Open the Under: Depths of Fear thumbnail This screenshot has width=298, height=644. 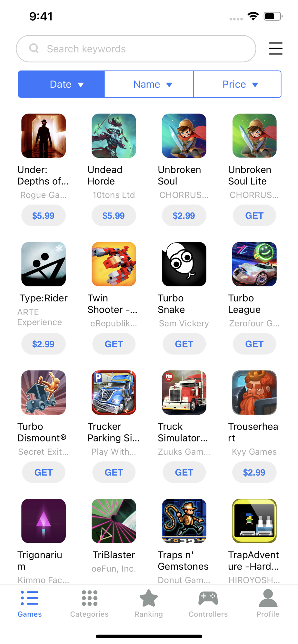pos(44,136)
